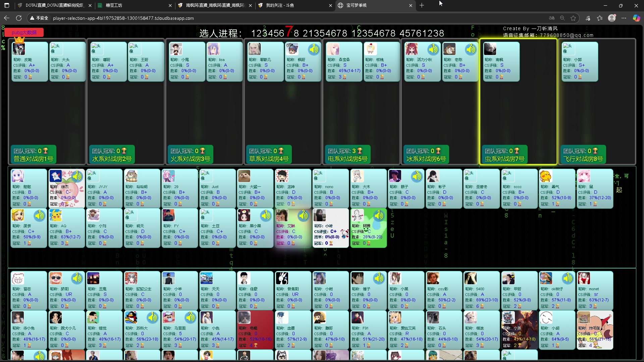The width and height of the screenshot is (644, 362).
Task: Click the speaker icon on 老陈's card
Action: (471, 49)
